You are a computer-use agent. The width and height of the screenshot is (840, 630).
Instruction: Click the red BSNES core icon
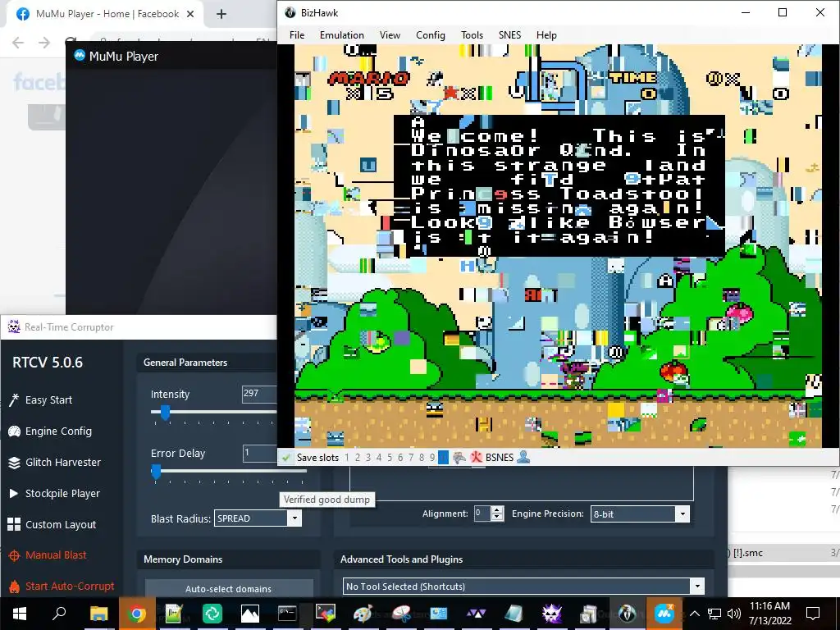476,458
